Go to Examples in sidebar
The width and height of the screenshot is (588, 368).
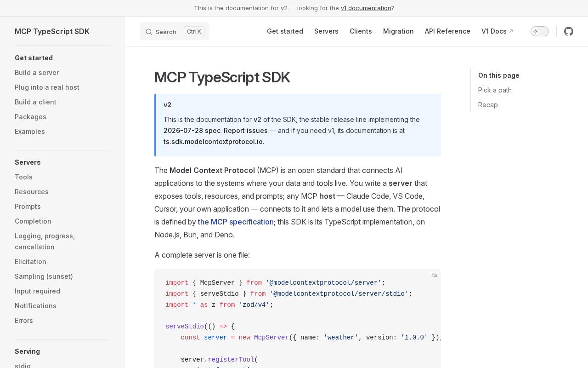[30, 132]
